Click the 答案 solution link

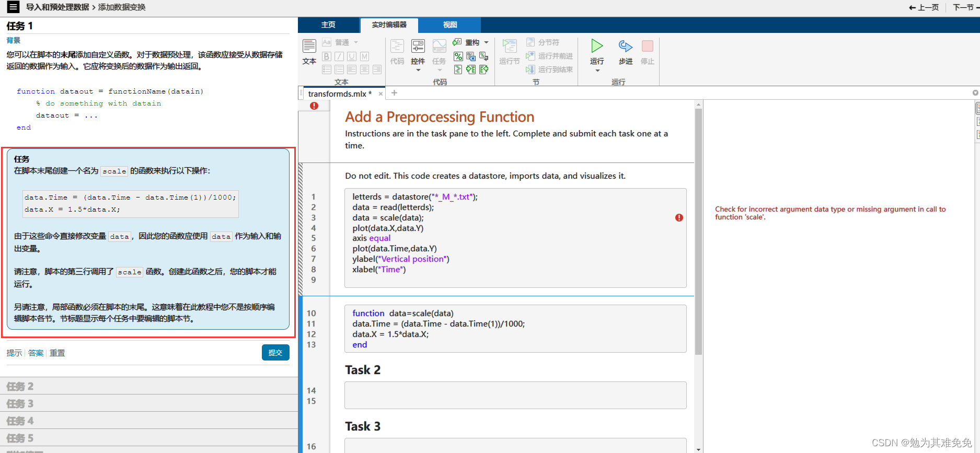point(36,353)
